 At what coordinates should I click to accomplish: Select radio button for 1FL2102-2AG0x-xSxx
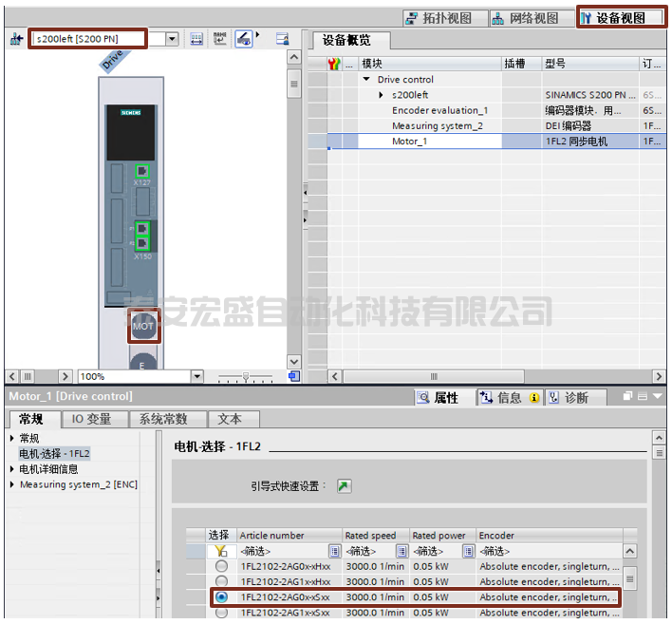(x=221, y=597)
